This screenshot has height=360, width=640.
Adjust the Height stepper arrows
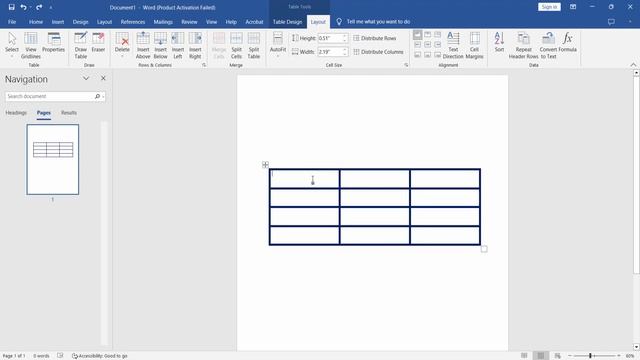click(345, 38)
